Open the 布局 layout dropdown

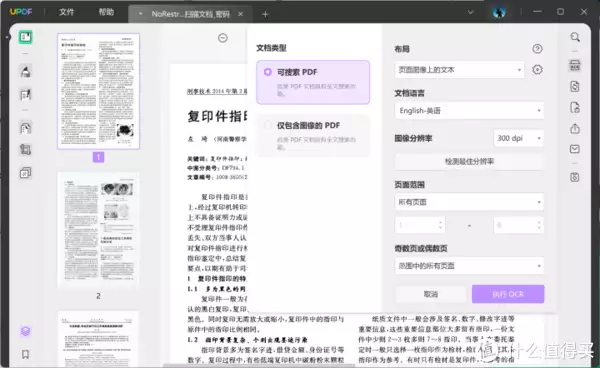pyautogui.click(x=459, y=70)
